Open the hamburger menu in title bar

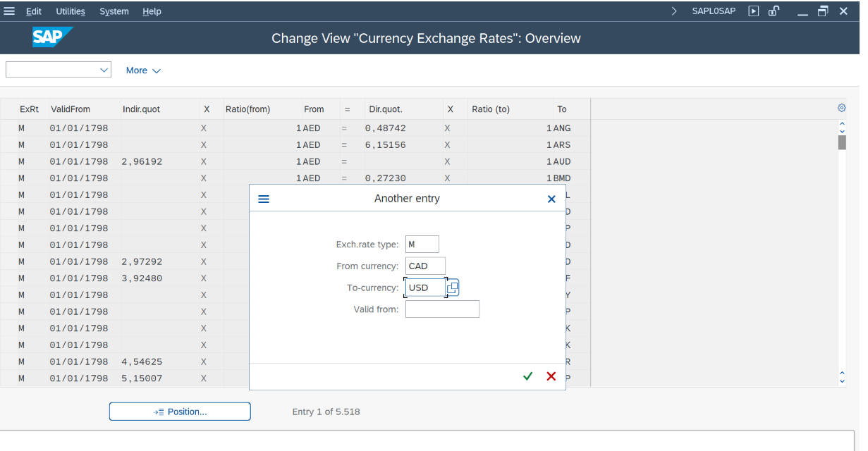(x=10, y=11)
